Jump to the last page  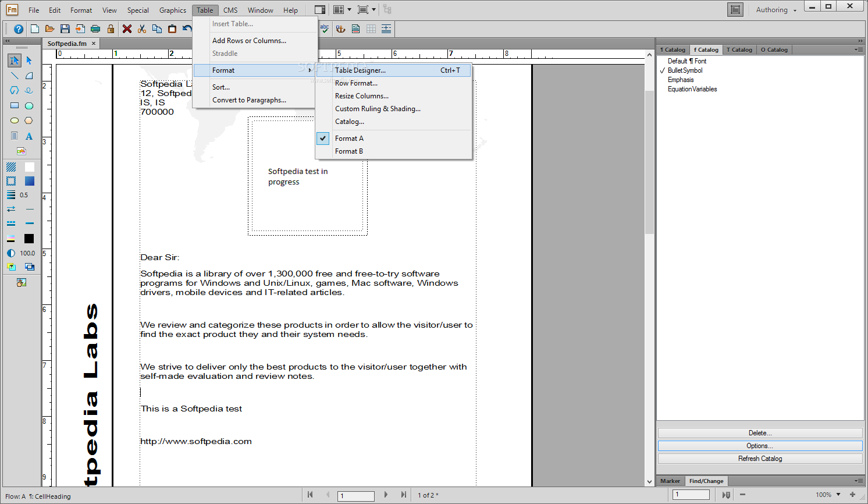coord(404,495)
